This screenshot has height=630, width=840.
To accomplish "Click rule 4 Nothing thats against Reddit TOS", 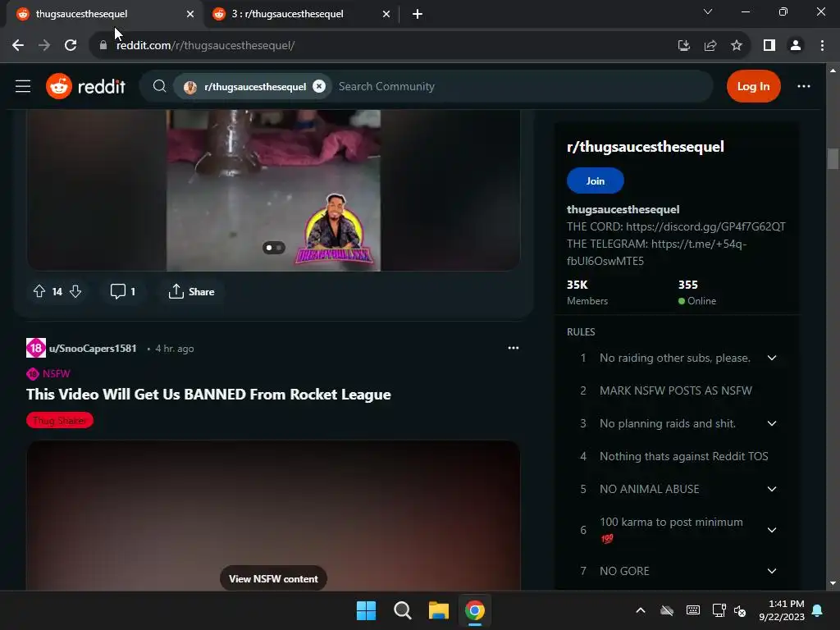I will (x=683, y=456).
